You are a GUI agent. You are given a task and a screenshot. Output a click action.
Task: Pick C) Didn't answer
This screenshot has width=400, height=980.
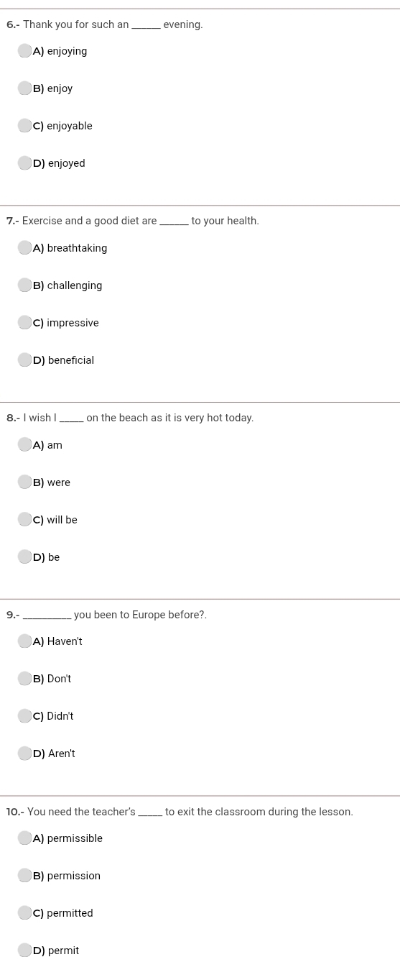(25, 716)
